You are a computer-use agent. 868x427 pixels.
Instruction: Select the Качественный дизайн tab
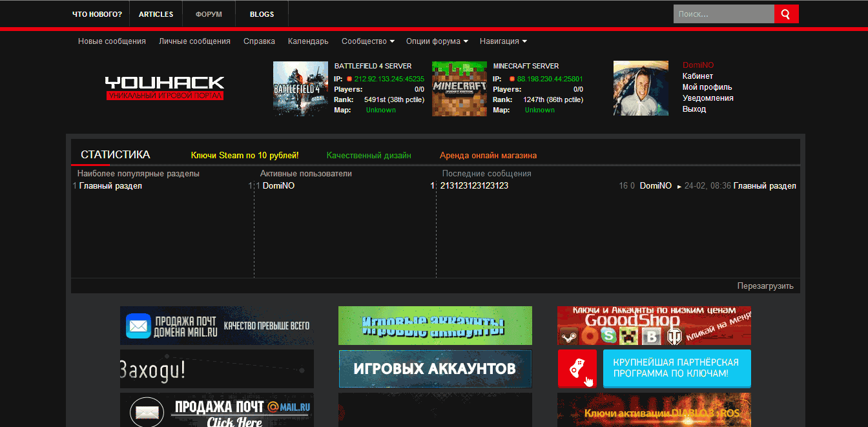click(x=369, y=156)
